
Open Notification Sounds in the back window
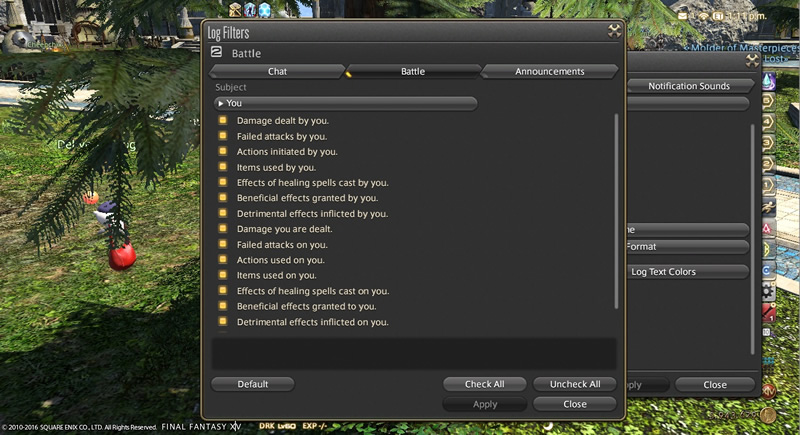click(689, 86)
